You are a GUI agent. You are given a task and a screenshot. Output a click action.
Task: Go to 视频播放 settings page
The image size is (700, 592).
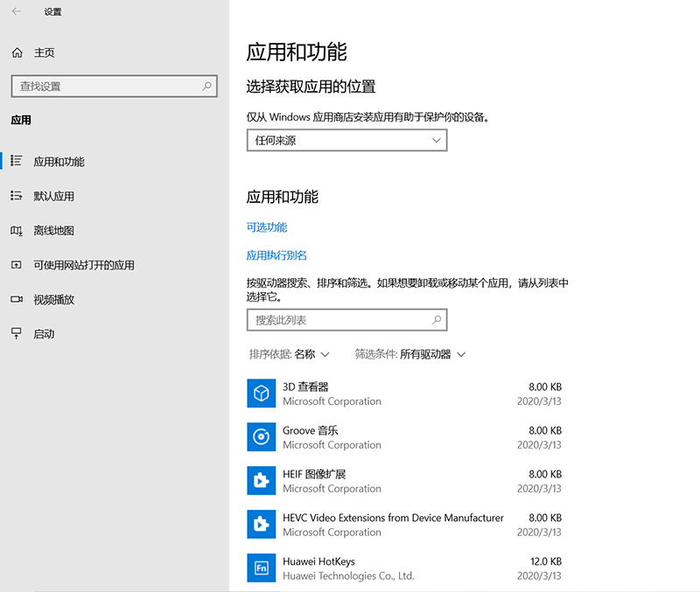click(x=53, y=299)
